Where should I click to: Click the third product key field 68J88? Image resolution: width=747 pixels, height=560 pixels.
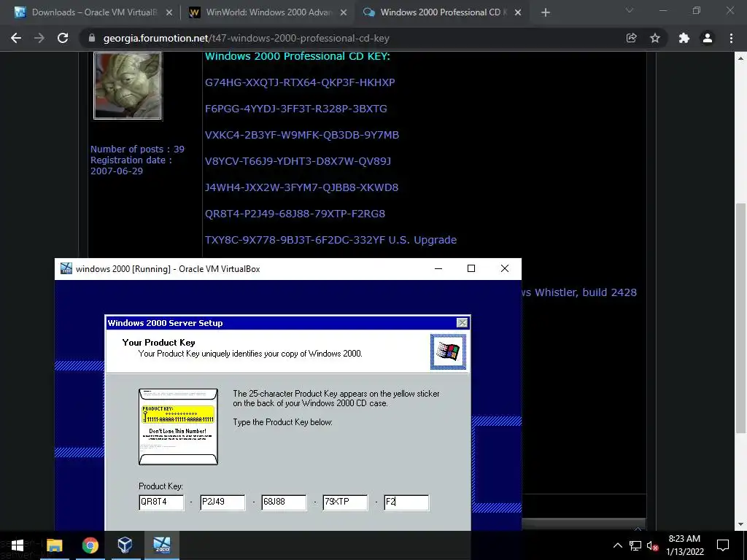pos(284,502)
